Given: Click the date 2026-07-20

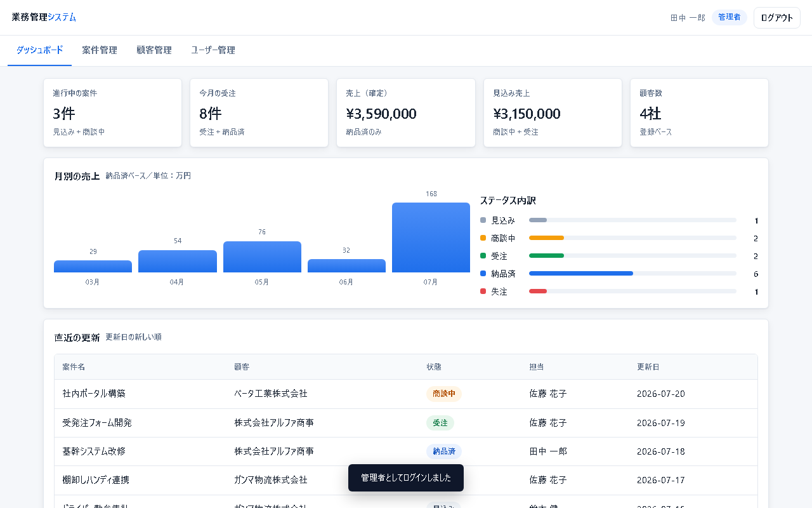Looking at the screenshot, I should click(661, 394).
